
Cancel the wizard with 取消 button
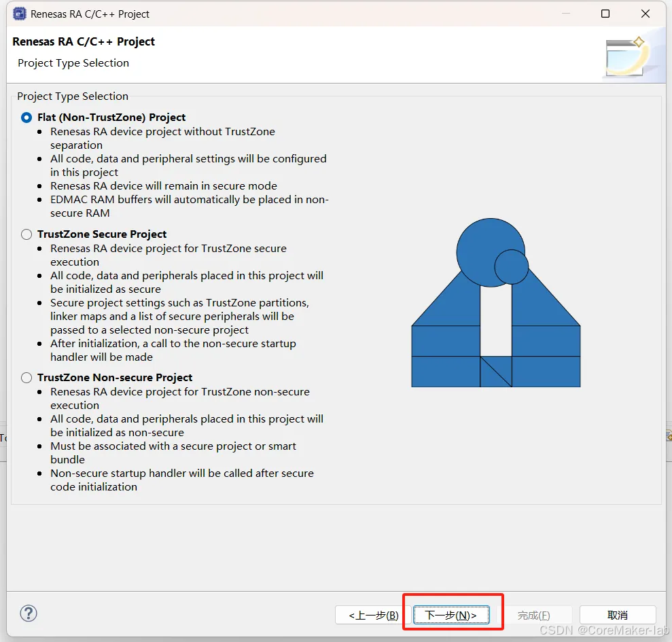(618, 616)
